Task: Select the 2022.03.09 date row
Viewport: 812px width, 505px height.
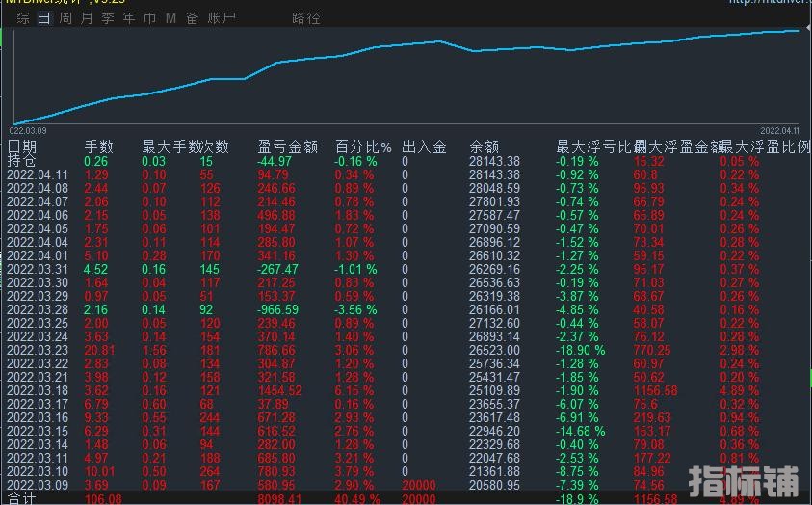Action: [x=38, y=485]
